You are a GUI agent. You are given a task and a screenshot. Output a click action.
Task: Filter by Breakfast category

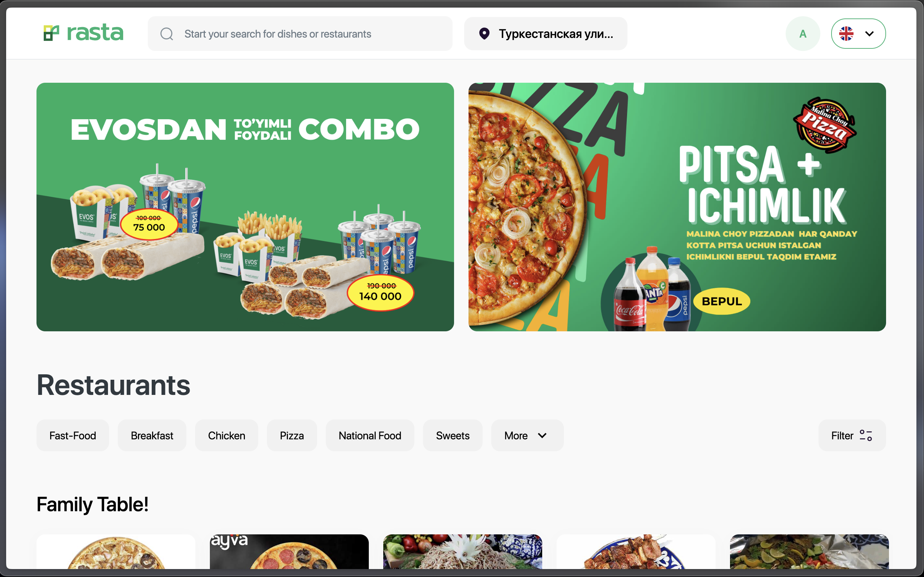click(152, 435)
